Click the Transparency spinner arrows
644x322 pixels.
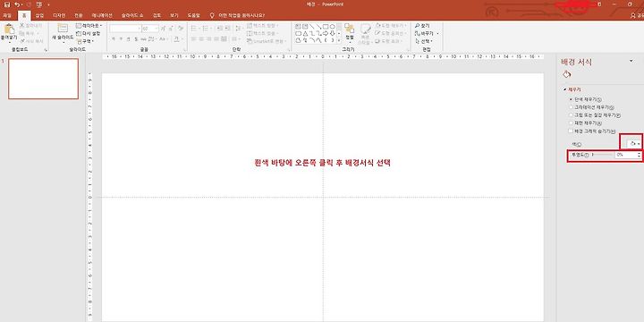point(639,155)
